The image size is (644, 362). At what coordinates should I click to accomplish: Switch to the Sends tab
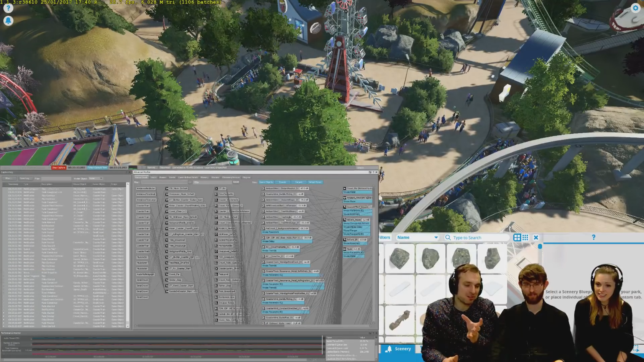pos(172,177)
